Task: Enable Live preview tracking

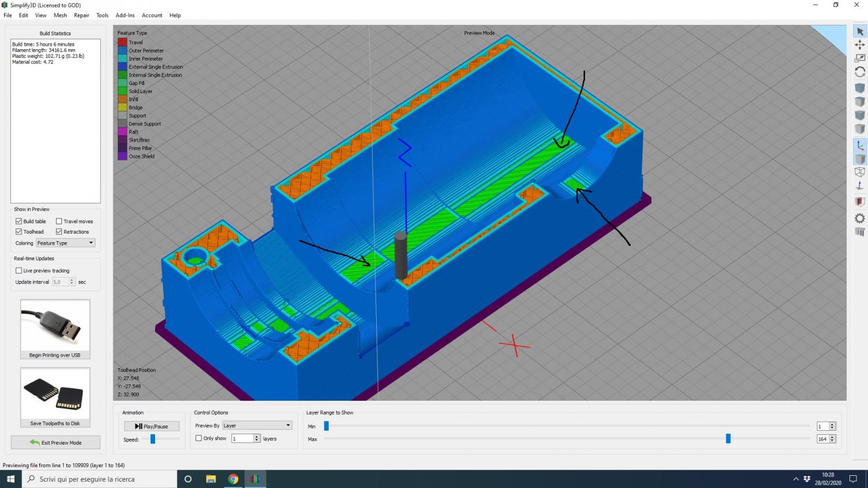Action: pos(19,271)
